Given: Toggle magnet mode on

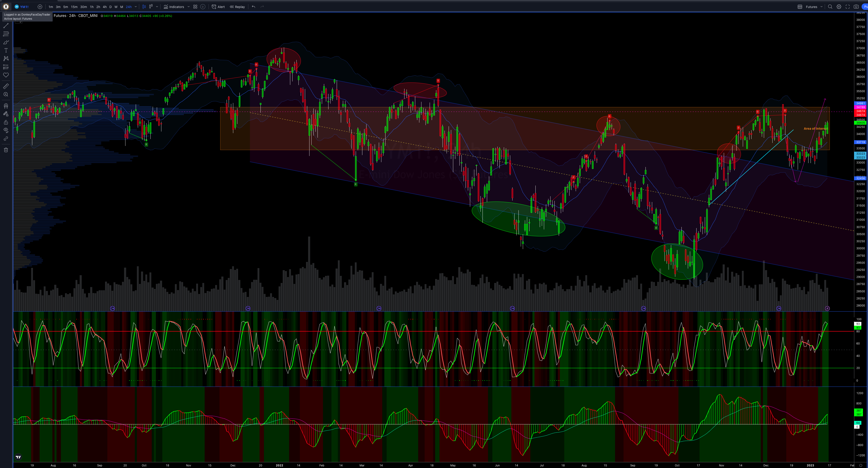Looking at the screenshot, I should pos(6,106).
